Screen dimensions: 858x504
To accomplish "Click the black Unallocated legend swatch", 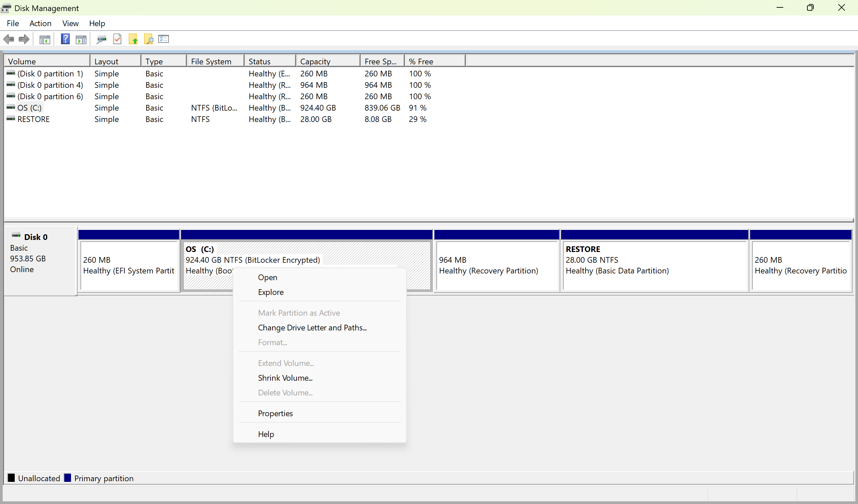I will coord(11,478).
